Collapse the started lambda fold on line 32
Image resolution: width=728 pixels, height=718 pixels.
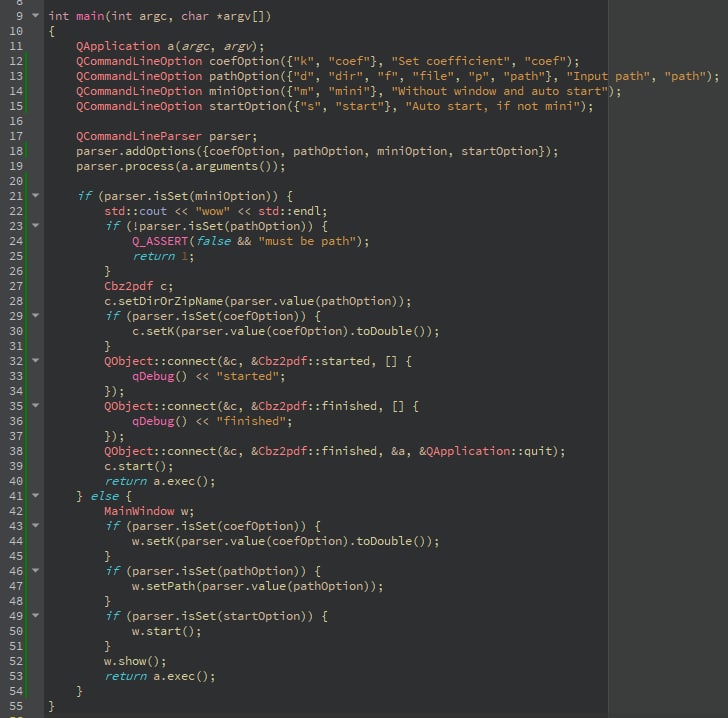[x=35, y=360]
